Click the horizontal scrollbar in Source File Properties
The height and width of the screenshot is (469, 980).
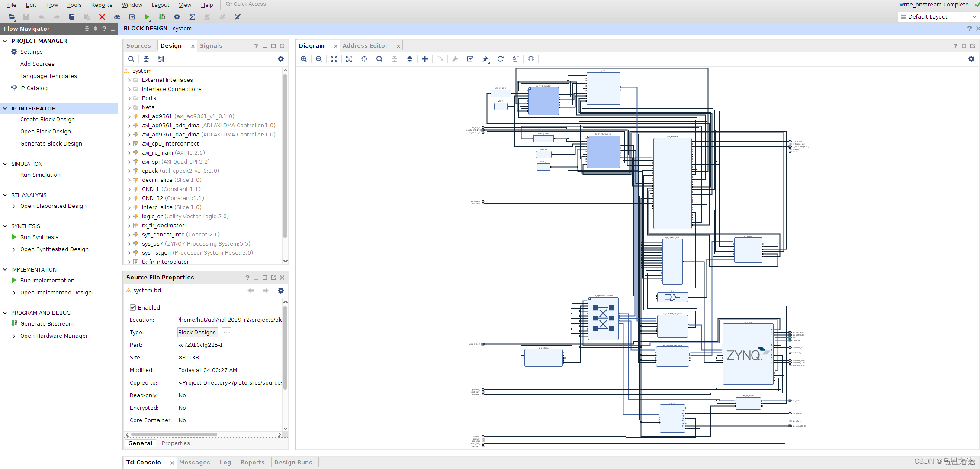point(174,434)
